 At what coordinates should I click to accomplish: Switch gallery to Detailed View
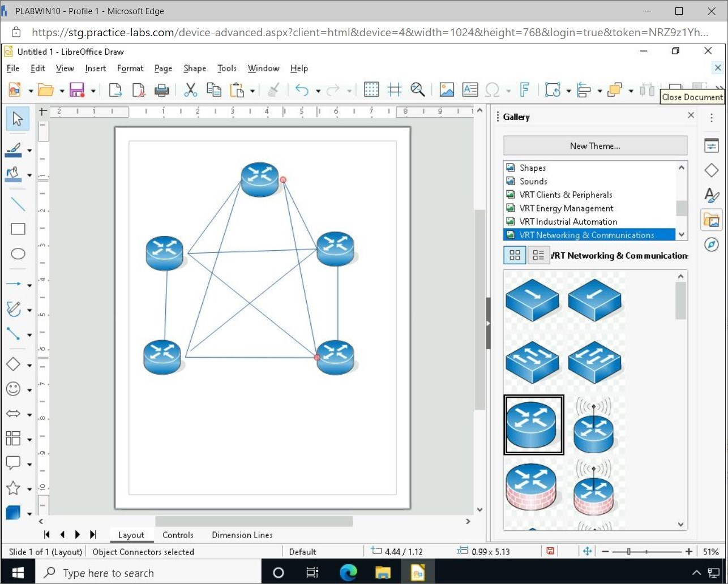coord(538,255)
